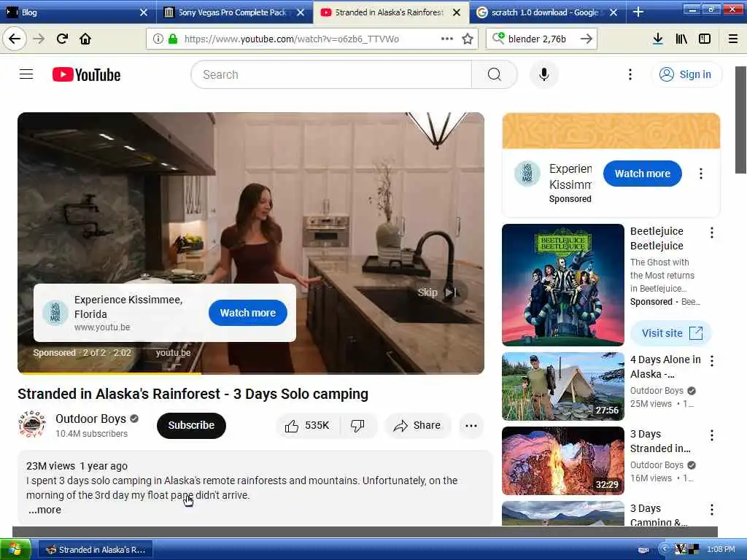Dislike this video
747x560 pixels.
[358, 426]
